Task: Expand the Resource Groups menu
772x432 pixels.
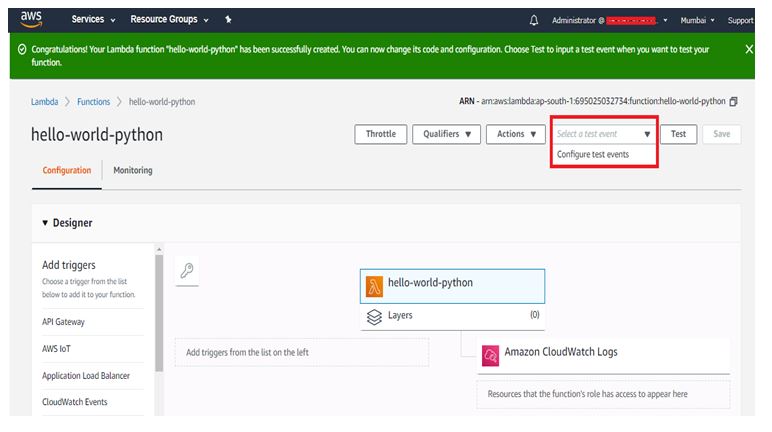Action: [169, 20]
